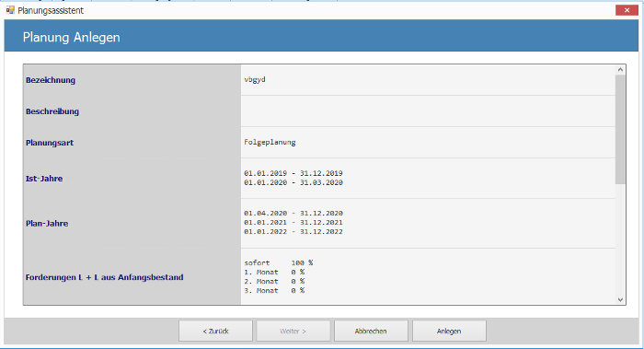This screenshot has height=349, width=644.
Task: Click the '1. Monat 0 %' line
Action: tap(274, 273)
